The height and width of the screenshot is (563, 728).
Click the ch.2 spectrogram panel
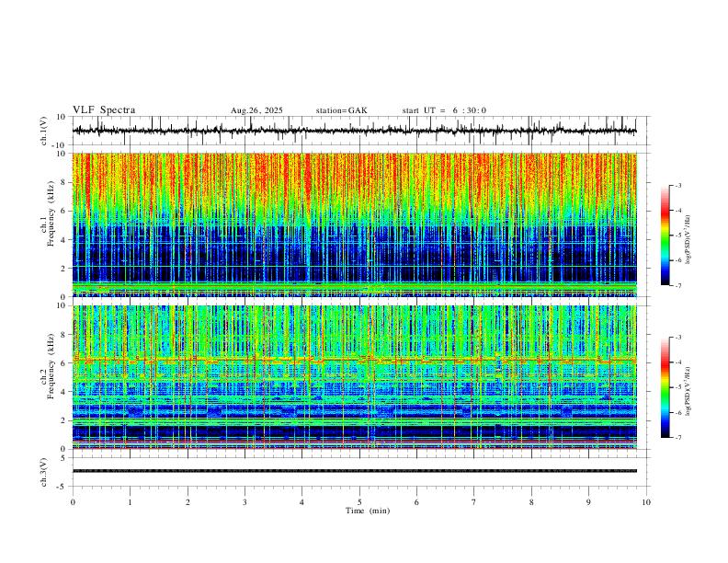pyautogui.click(x=355, y=377)
